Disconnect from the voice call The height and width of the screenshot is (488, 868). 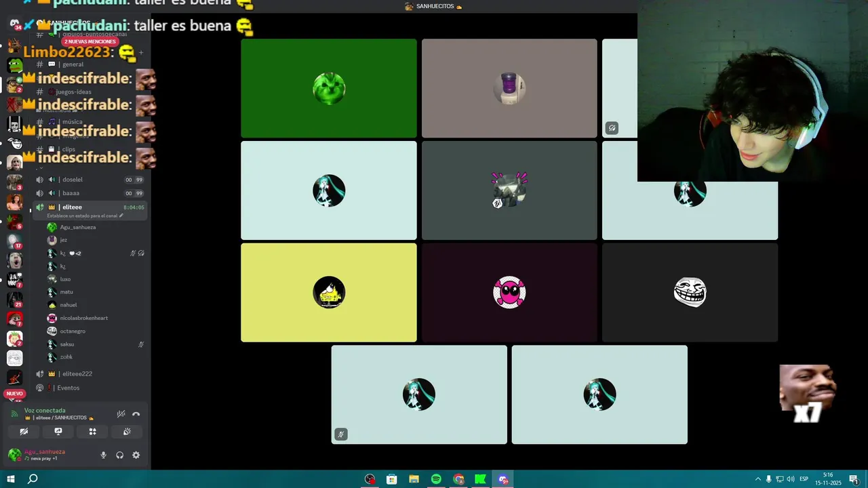[136, 414]
